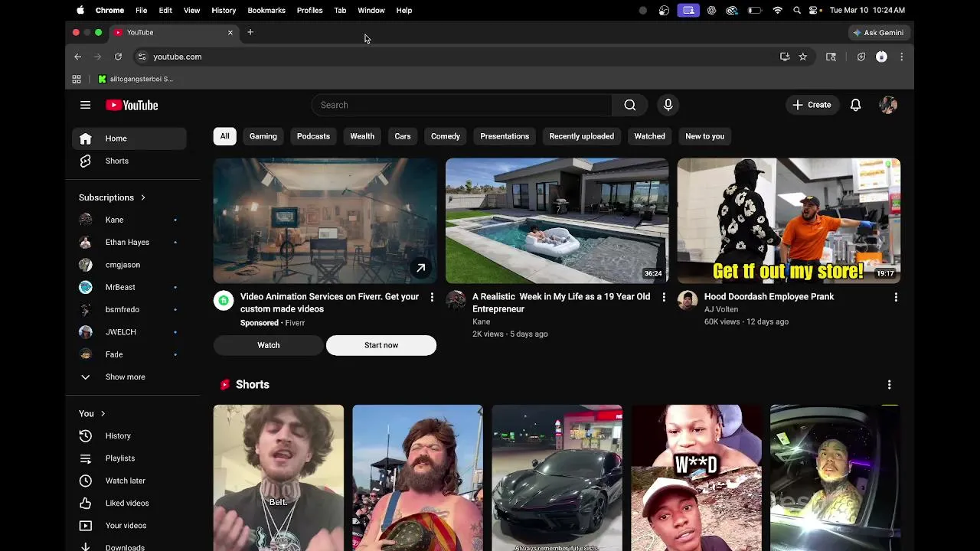This screenshot has width=980, height=551.
Task: Open Kane channel avatar beside video title
Action: (456, 300)
